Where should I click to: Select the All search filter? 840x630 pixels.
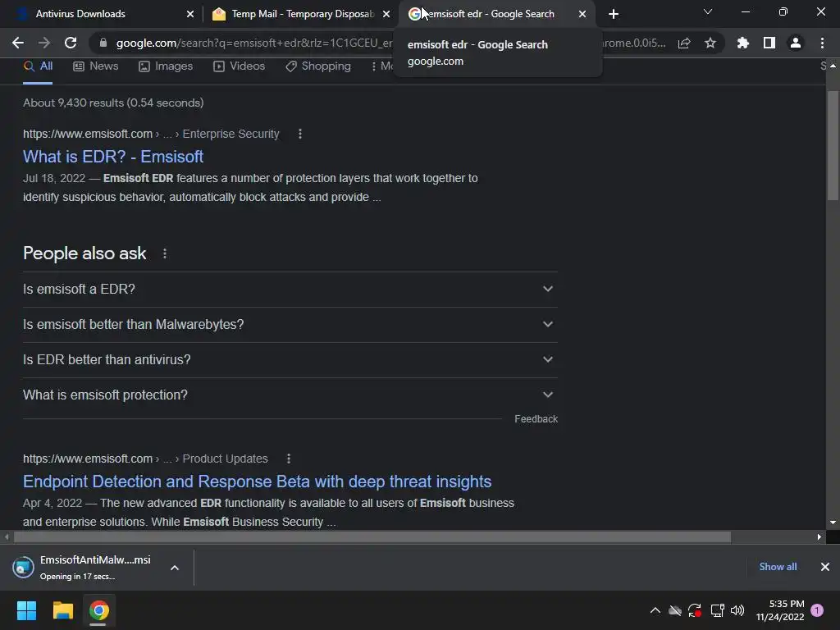point(38,66)
